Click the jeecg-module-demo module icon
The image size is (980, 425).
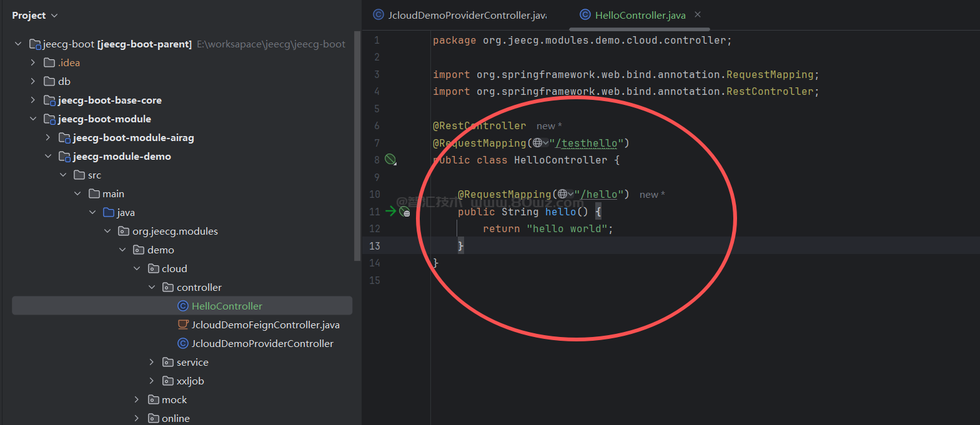[64, 157]
